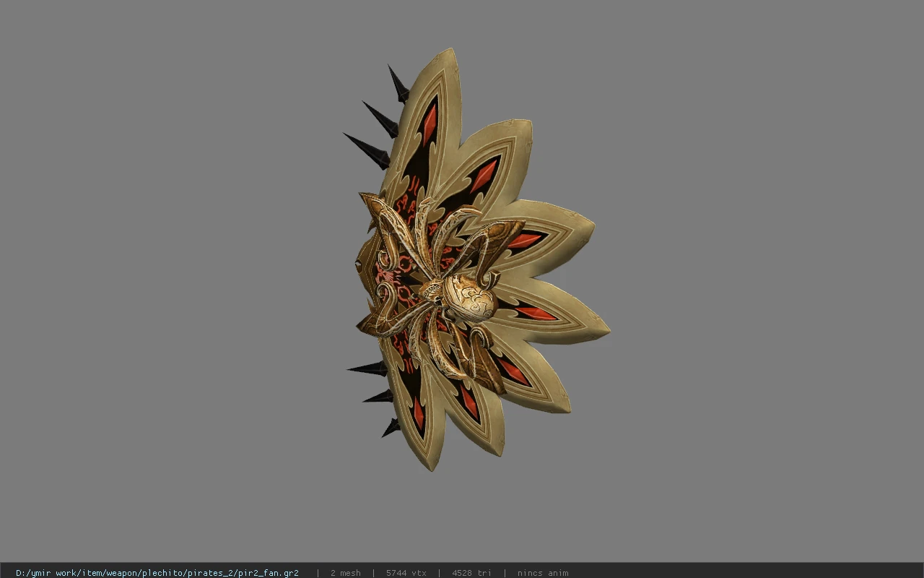Click the '2 mesh' status entry
The width and height of the screenshot is (924, 578).
(x=345, y=573)
